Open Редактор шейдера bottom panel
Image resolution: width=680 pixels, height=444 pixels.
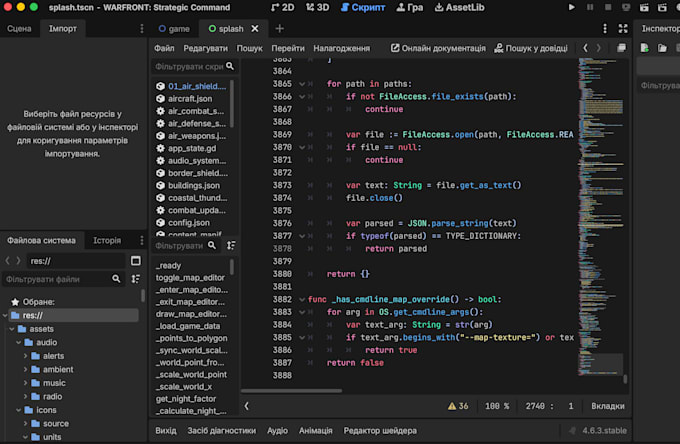[x=380, y=431]
